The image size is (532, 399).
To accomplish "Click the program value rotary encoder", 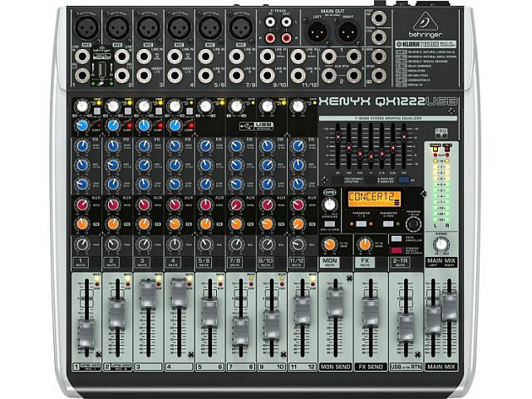I will [x=412, y=224].
